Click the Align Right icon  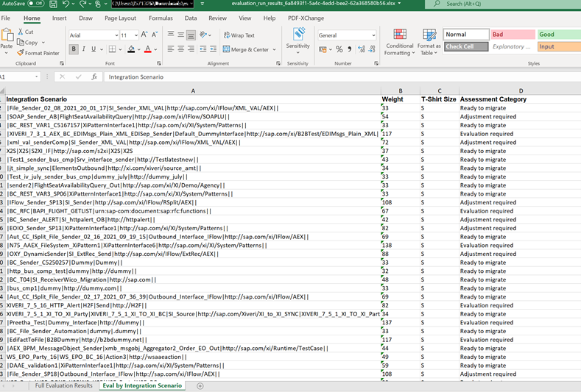(191, 49)
